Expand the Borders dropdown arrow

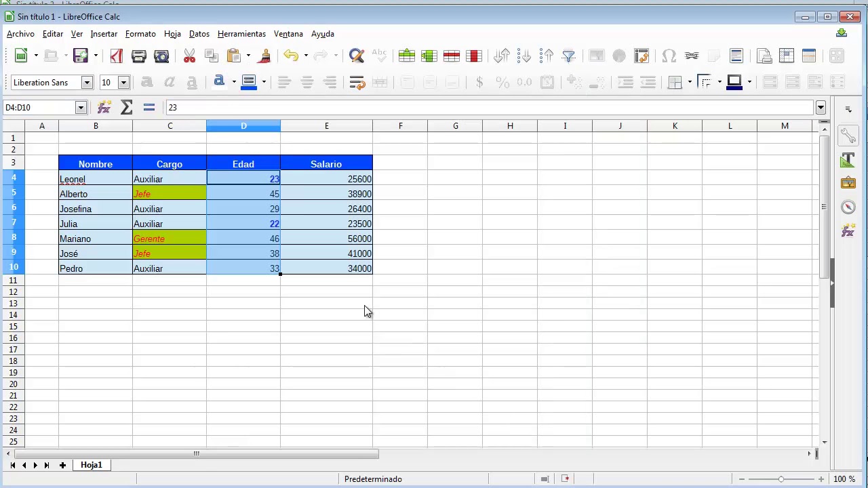(690, 82)
